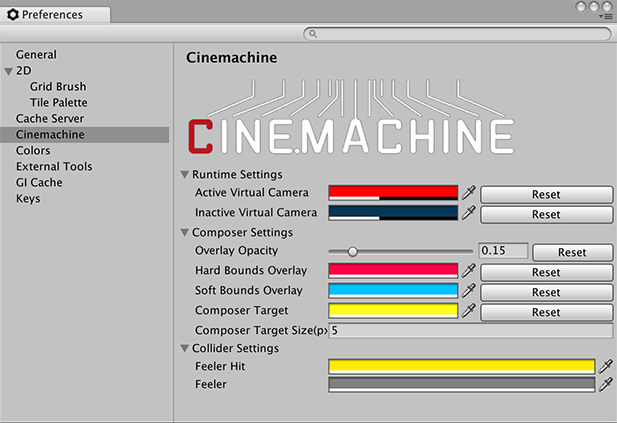
Task: Click the Composer Target eyedropper icon
Action: tap(468, 311)
